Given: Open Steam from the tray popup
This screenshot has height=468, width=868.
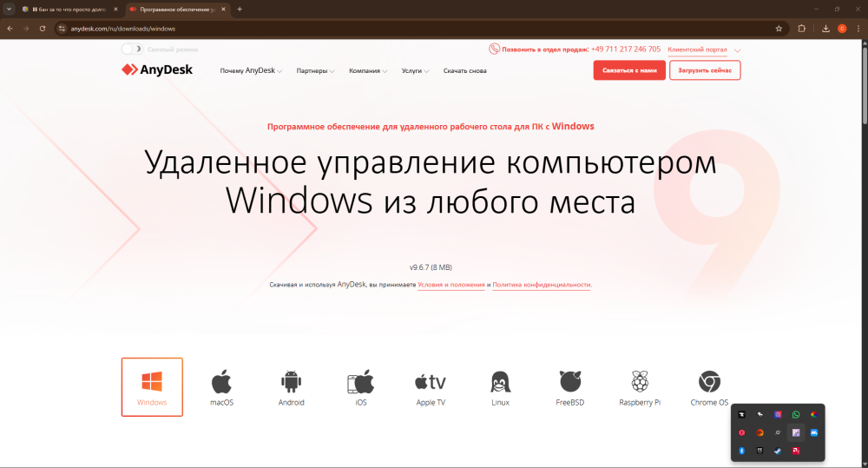Looking at the screenshot, I should [x=778, y=451].
